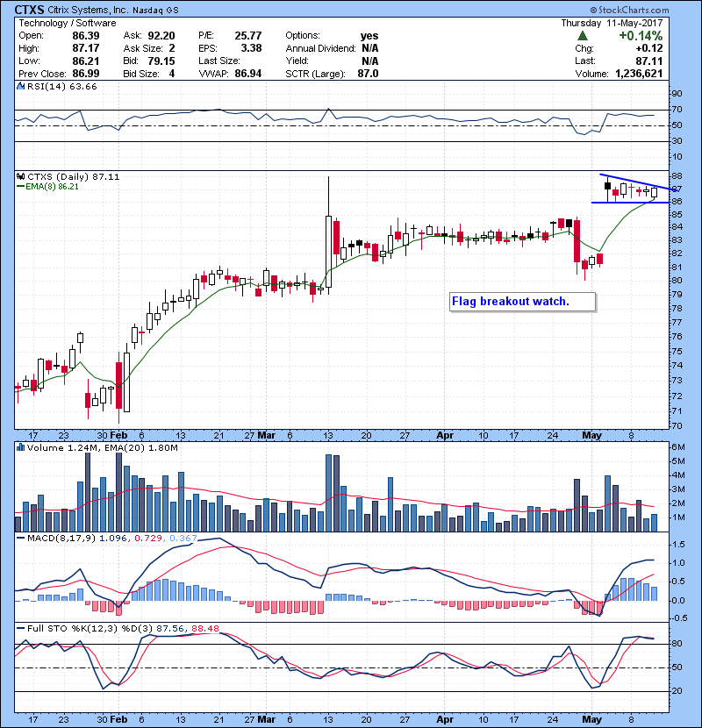The width and height of the screenshot is (702, 728).
Task: Click the MACD histogram value 0.367
Action: coord(183,538)
